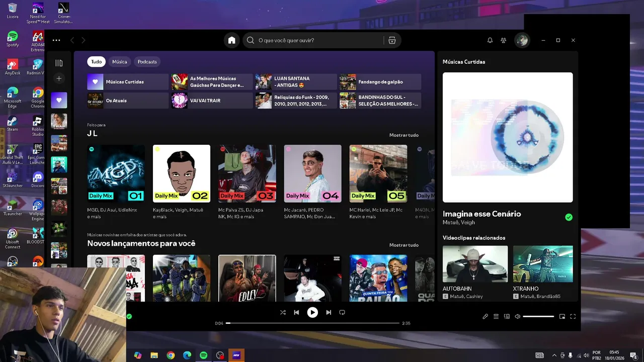644x362 pixels.
Task: Open the Steam desktop shortcut
Action: coord(13,124)
